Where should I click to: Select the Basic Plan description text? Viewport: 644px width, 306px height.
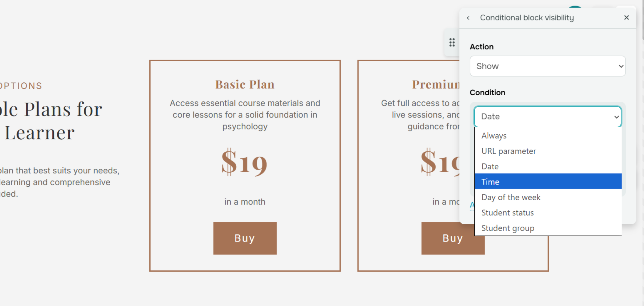pyautogui.click(x=245, y=115)
